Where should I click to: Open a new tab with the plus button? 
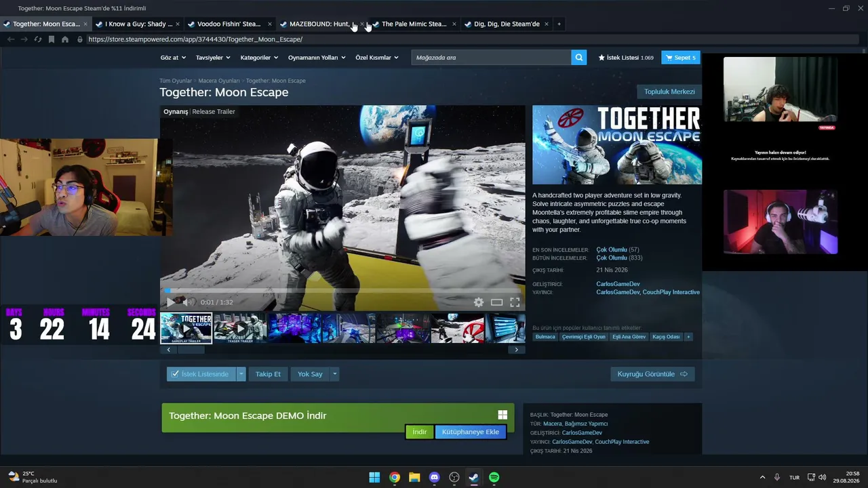(x=559, y=24)
